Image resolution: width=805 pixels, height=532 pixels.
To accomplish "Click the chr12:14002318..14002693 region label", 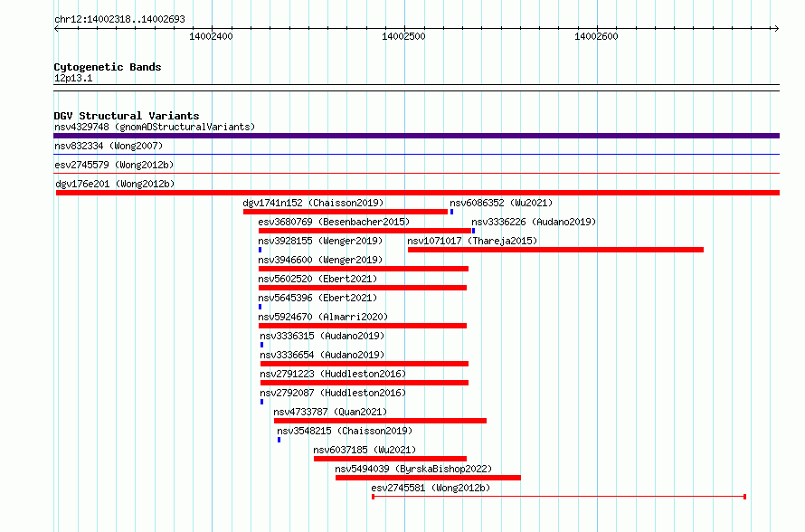I will pos(119,19).
